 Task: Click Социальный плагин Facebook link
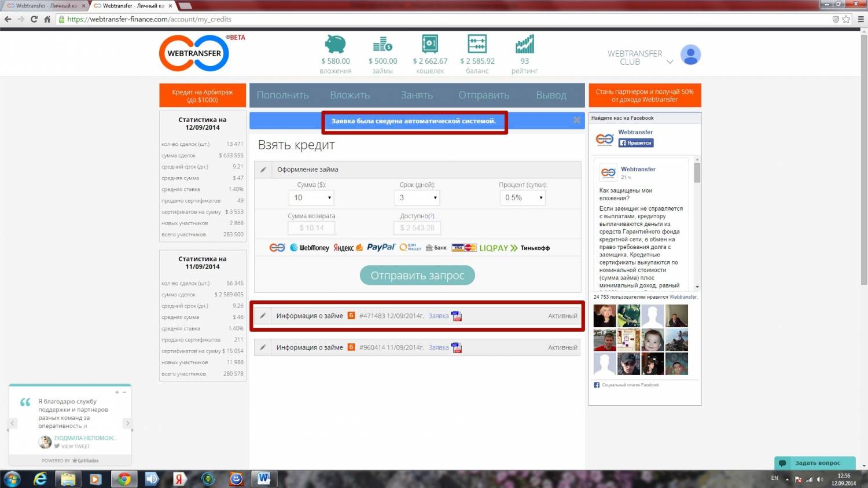pyautogui.click(x=630, y=385)
